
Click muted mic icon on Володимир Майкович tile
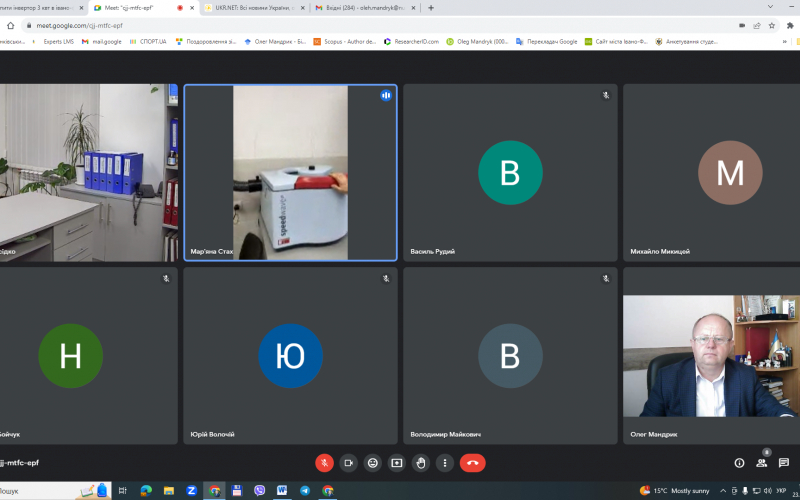(606, 279)
